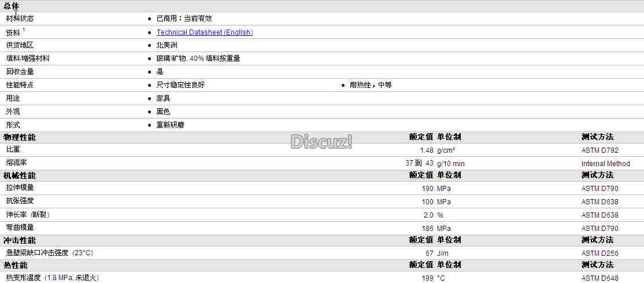
Task: Click 悬壁梁缺口冲击强度 (23°C) label
Action: pos(49,253)
